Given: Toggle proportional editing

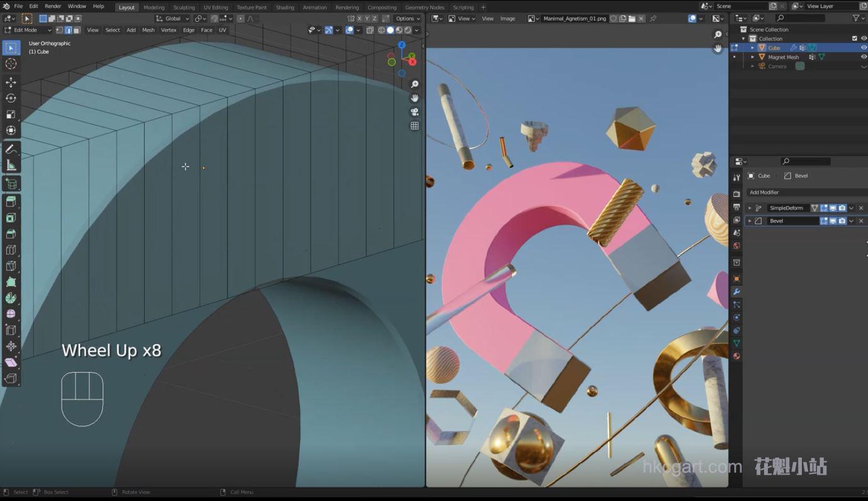Looking at the screenshot, I should point(241,18).
